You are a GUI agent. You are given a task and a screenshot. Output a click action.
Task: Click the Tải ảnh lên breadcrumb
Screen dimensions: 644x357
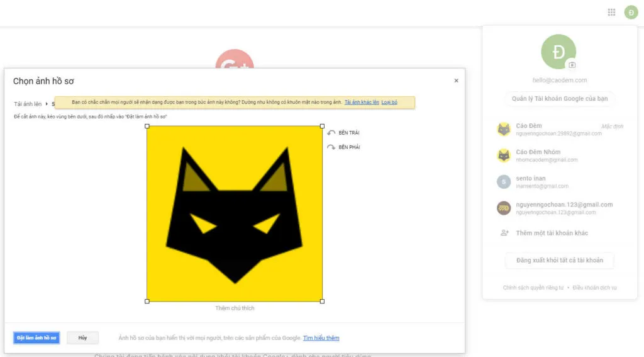coord(28,104)
